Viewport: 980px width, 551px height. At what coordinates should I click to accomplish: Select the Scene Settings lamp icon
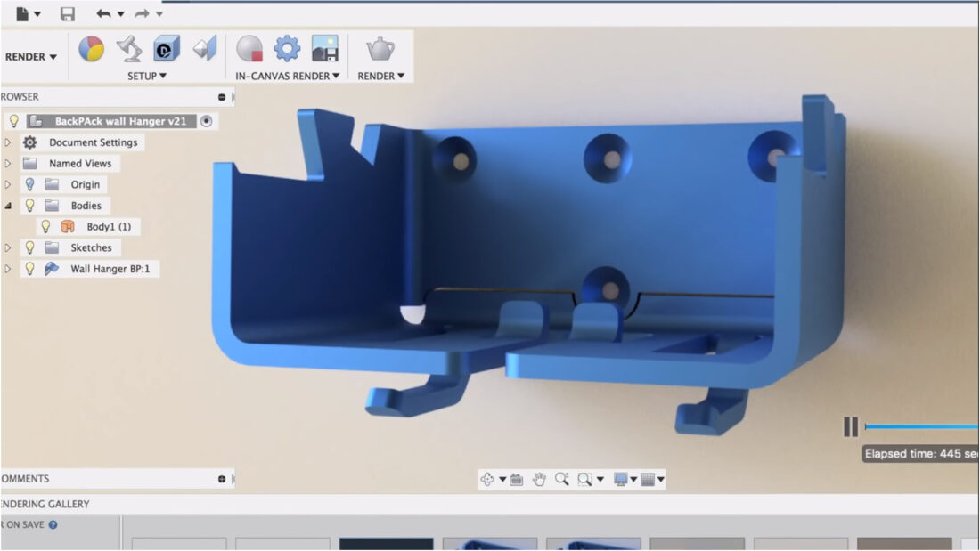click(129, 50)
